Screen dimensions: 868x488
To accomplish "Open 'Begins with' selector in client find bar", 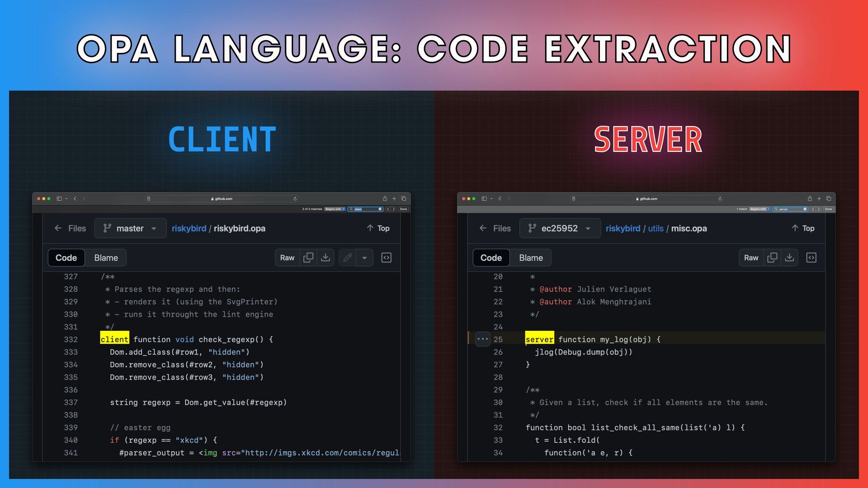I will (335, 209).
